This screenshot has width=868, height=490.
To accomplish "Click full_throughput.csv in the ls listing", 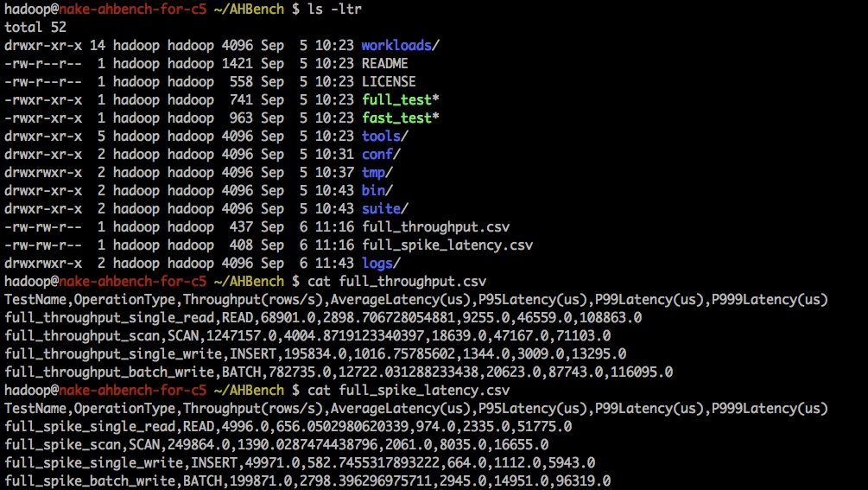I will [435, 227].
